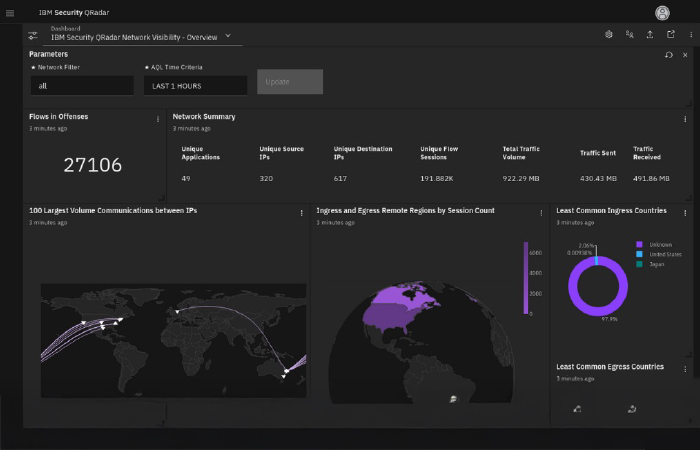The image size is (700, 450).
Task: Close the Parameters panel
Action: 685,55
